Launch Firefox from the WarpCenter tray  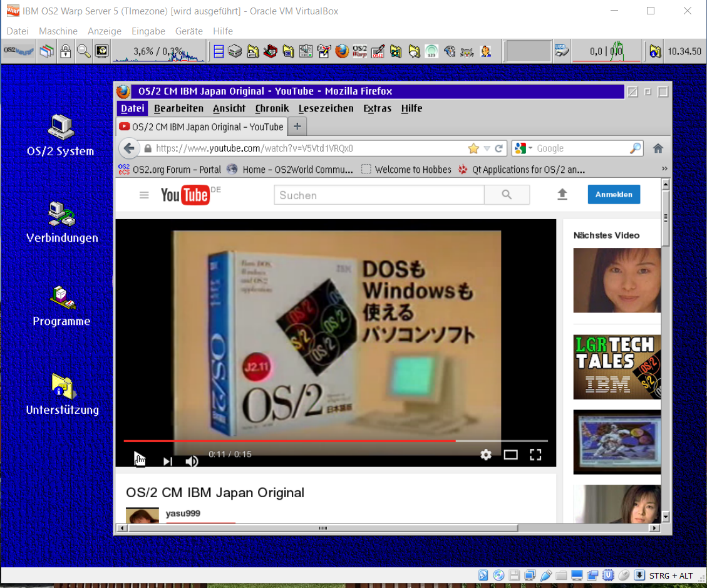pyautogui.click(x=342, y=51)
